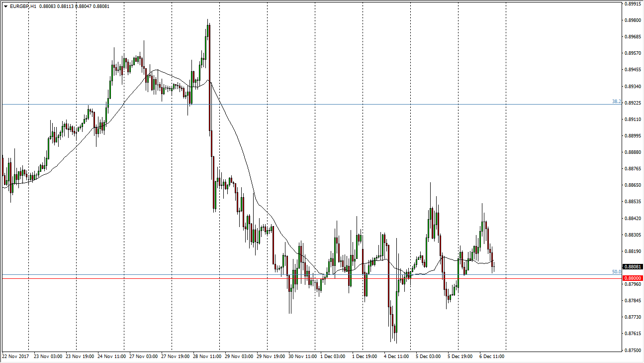Click the arrow beside EURGBP,H1 title

(x=5, y=6)
